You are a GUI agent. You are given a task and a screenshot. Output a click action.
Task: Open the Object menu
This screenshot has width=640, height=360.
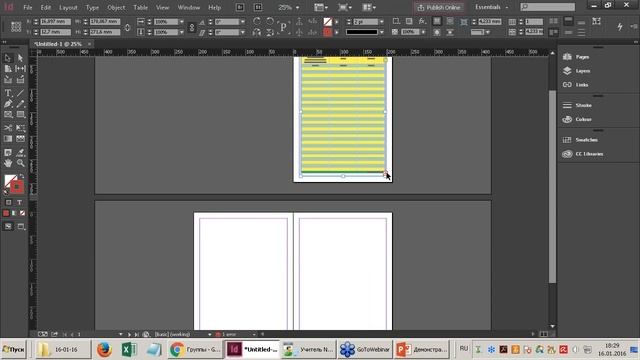[116, 7]
